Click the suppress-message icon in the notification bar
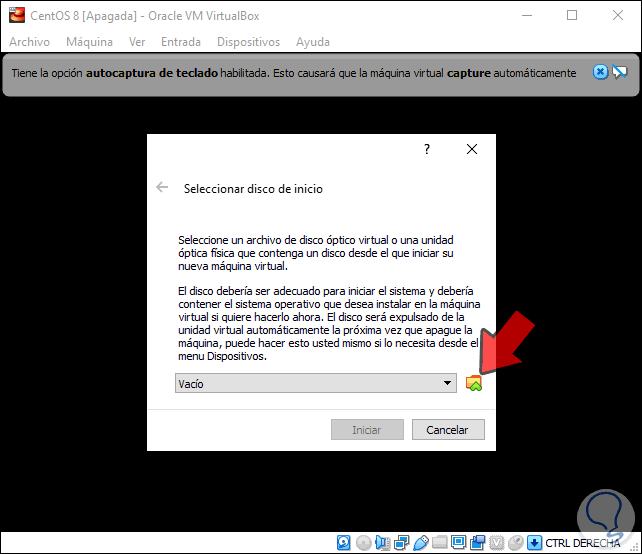 coord(619,72)
